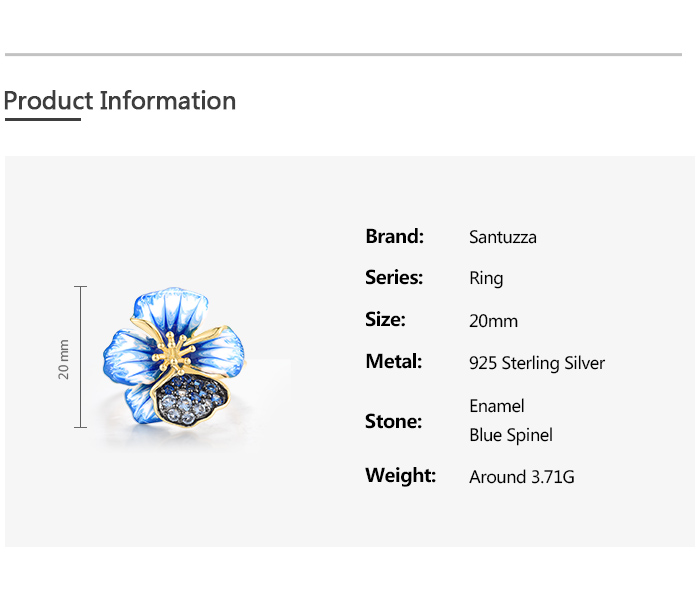Click the vertical 20 mm dimension label
This screenshot has width=700, height=607.
coord(63,358)
